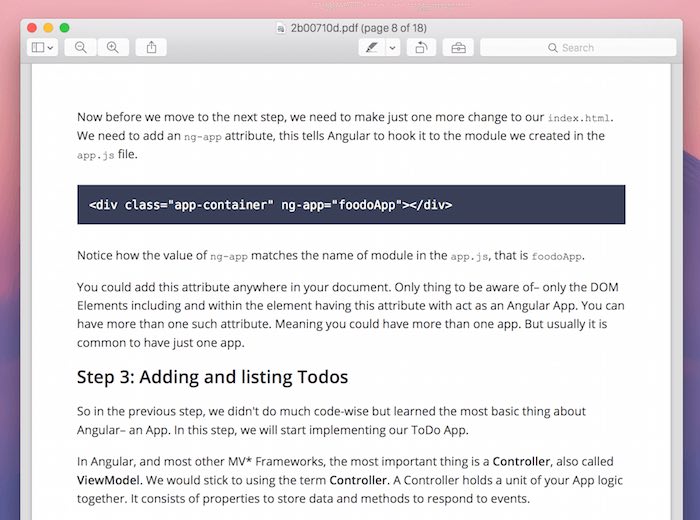Select the Highlight pen tool
The image size is (700, 520).
(x=371, y=47)
